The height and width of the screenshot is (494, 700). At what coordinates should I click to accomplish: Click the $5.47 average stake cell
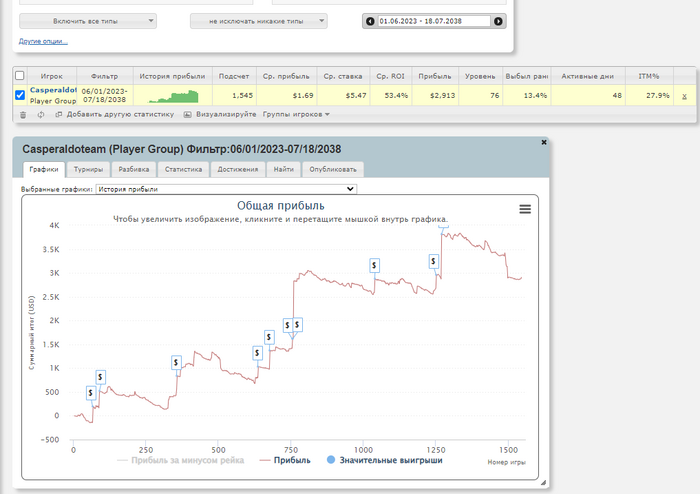(x=343, y=95)
